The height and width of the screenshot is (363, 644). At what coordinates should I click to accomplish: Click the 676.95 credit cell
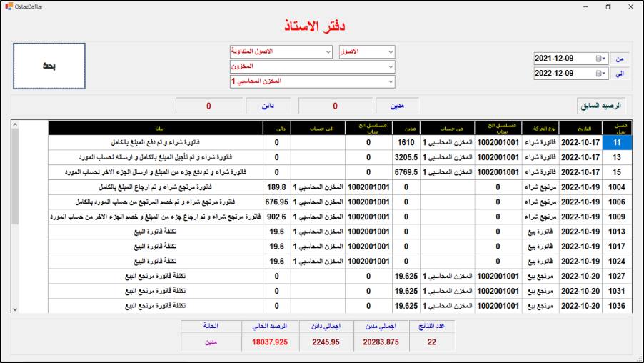pyautogui.click(x=276, y=202)
